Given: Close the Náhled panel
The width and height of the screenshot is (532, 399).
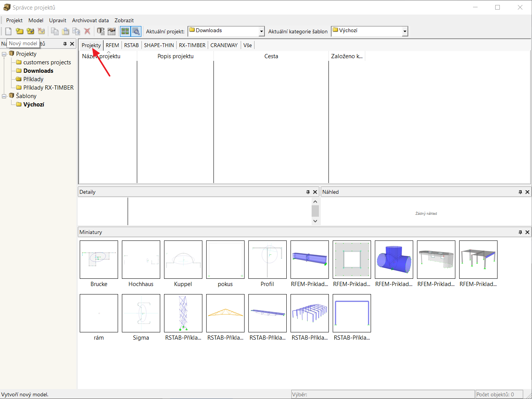Looking at the screenshot, I should 527,192.
